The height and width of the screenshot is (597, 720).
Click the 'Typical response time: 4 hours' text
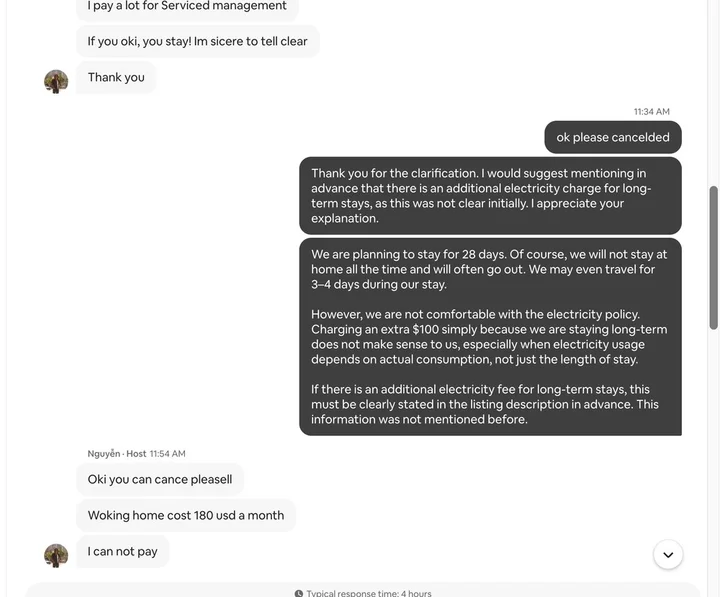tap(369, 593)
